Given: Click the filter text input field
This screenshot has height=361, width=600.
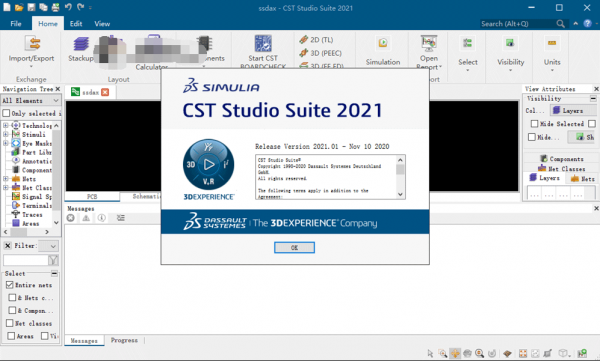Looking at the screenshot, I should [x=25, y=260].
